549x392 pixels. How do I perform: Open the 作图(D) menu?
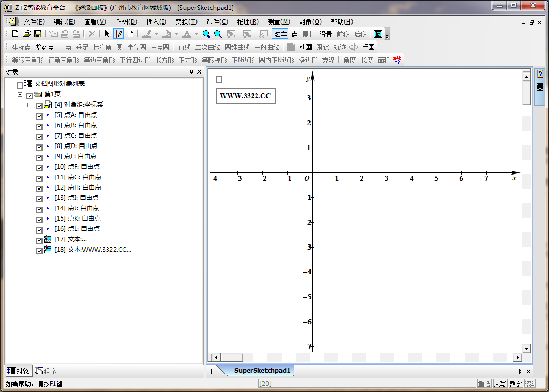click(126, 22)
